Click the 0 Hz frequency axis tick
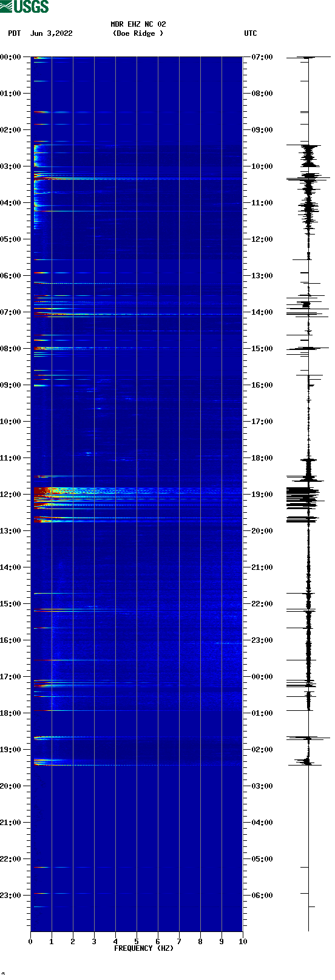 tap(30, 942)
